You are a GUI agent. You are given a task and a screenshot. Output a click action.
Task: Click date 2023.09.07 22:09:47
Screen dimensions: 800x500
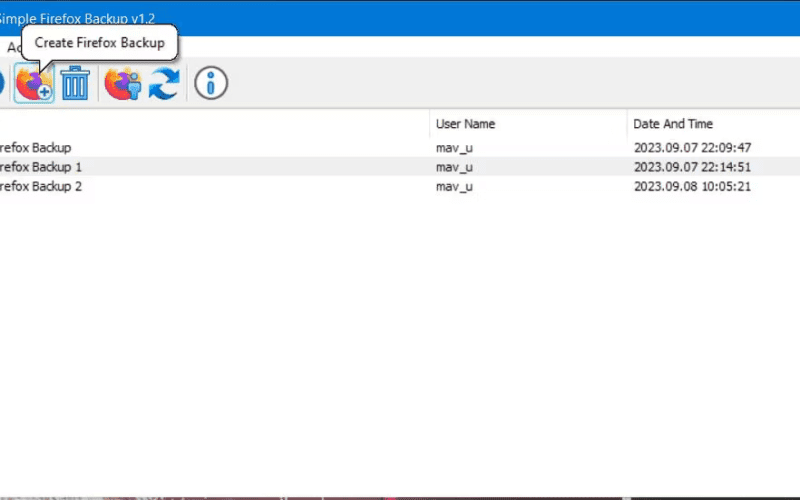[692, 147]
